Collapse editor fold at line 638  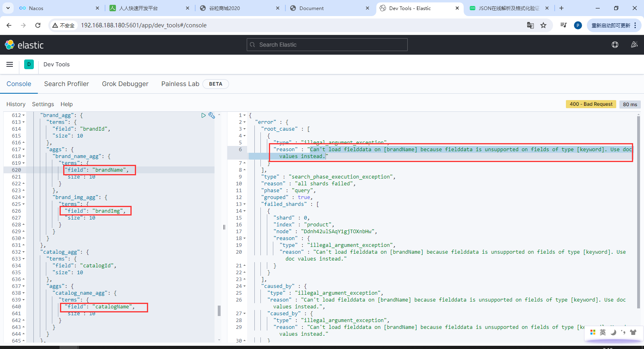(24, 293)
